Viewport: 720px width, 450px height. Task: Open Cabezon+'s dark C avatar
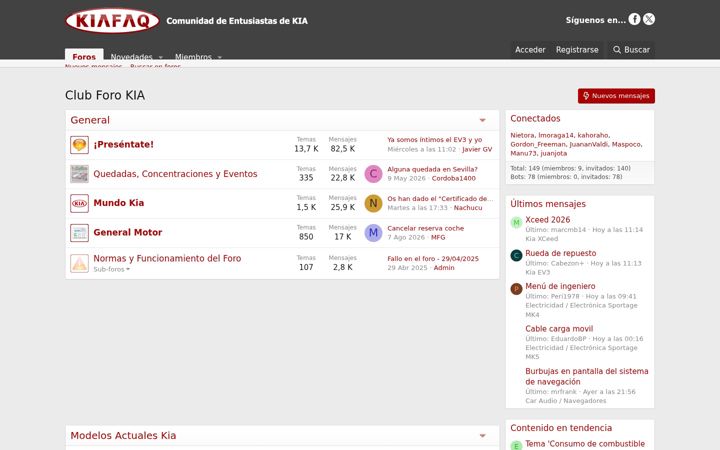point(516,256)
